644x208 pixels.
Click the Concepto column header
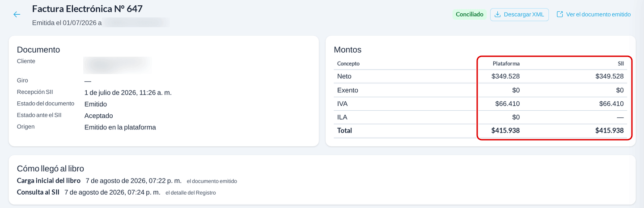(348, 63)
